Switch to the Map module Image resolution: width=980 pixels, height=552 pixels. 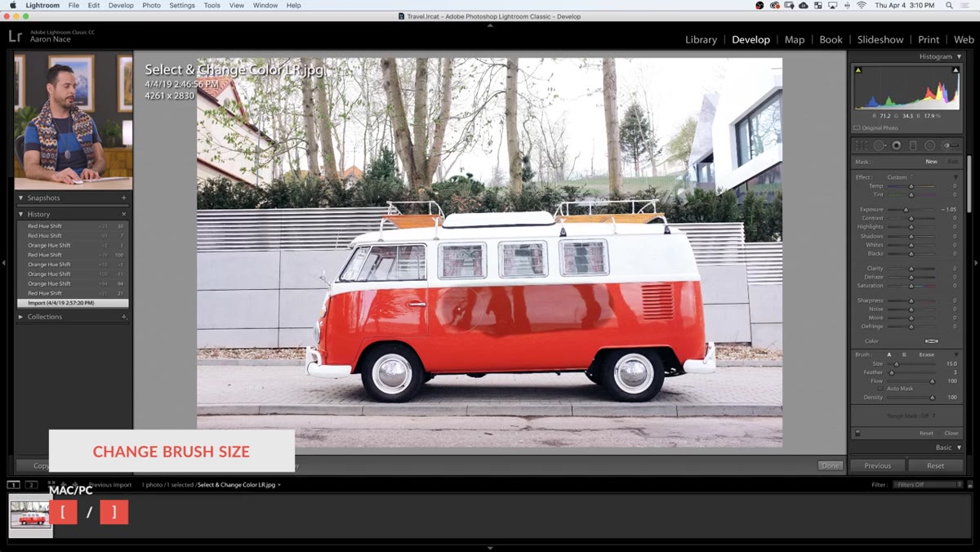click(795, 39)
